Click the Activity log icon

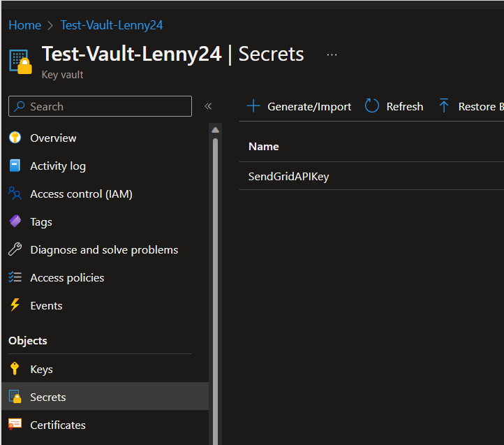[x=15, y=166]
